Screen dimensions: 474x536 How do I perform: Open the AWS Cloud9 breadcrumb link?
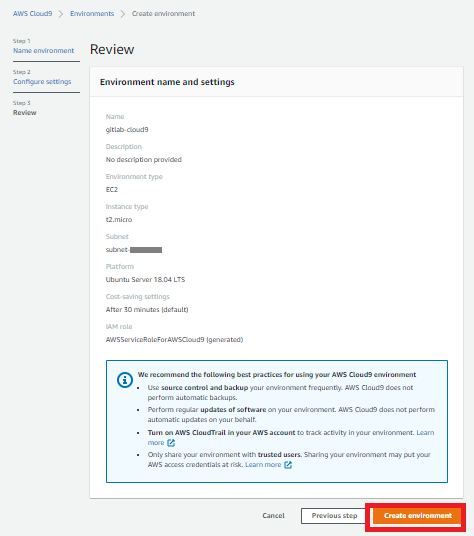(x=32, y=14)
